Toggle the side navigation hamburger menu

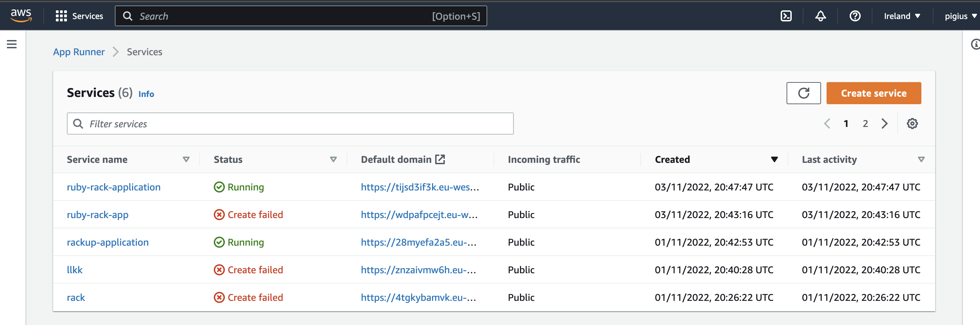click(x=12, y=44)
